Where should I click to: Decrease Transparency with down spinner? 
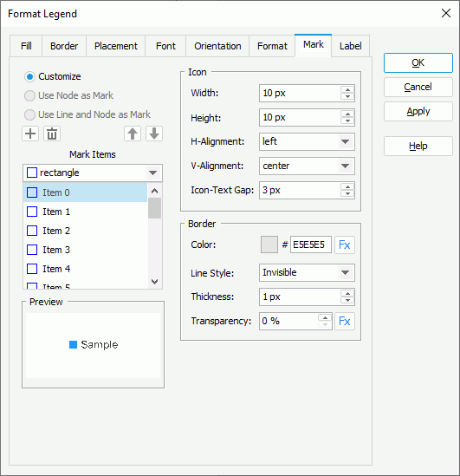coord(325,324)
